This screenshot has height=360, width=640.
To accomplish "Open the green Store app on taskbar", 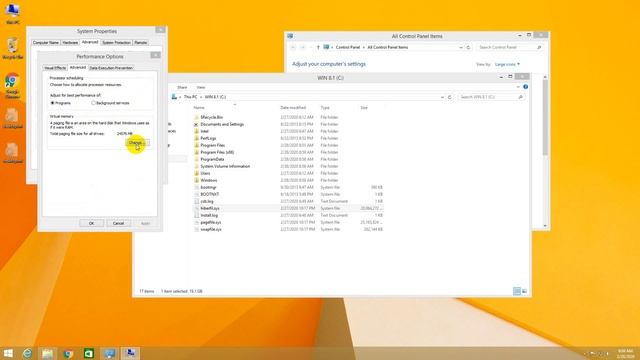I will [89, 353].
